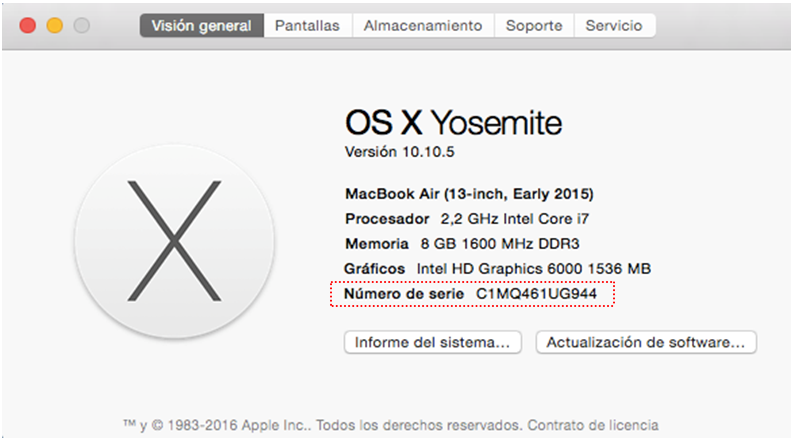
Task: Select the MacBook Air model line
Action: [x=469, y=193]
